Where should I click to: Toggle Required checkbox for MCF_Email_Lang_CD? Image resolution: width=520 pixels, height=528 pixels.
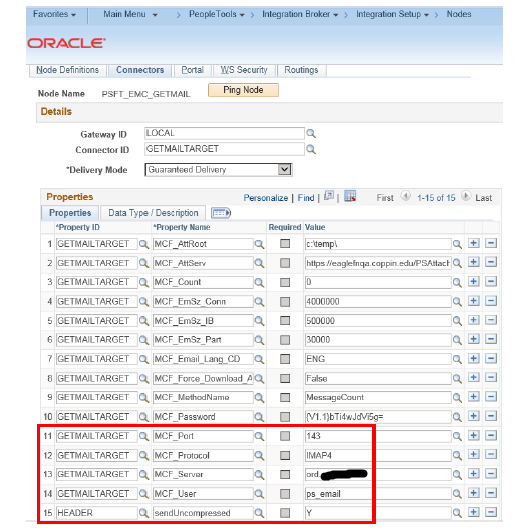pos(285,359)
